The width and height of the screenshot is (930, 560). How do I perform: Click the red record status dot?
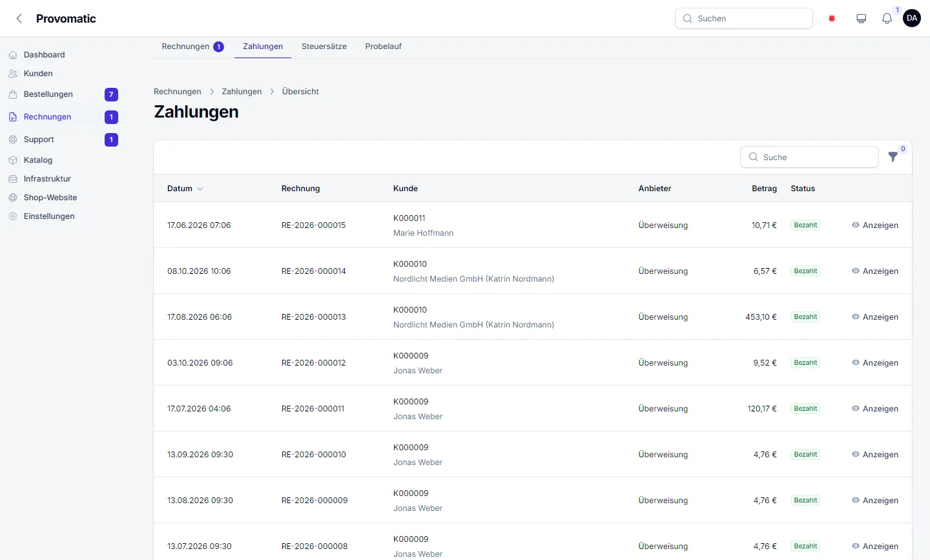pos(832,19)
